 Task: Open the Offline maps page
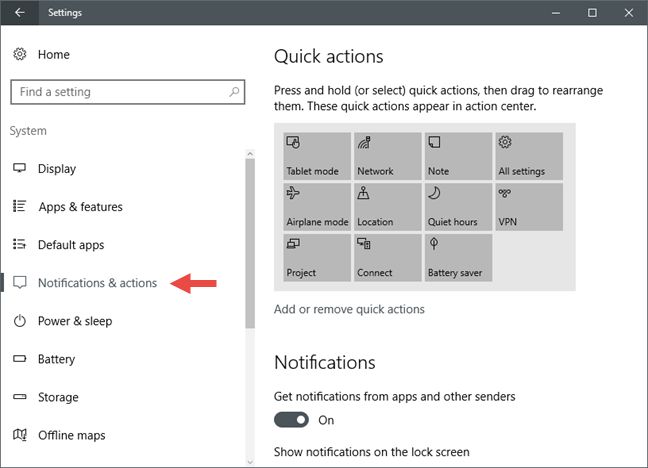(x=71, y=435)
